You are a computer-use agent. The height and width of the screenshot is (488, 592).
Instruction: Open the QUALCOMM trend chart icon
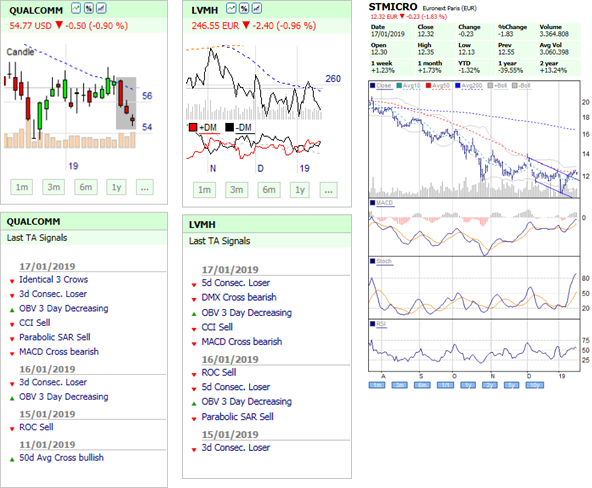click(101, 8)
